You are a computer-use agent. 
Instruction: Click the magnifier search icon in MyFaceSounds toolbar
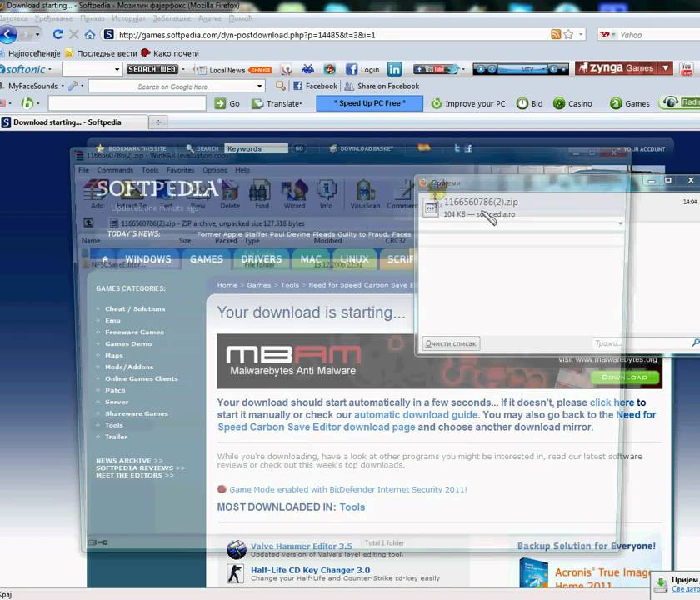tap(280, 86)
